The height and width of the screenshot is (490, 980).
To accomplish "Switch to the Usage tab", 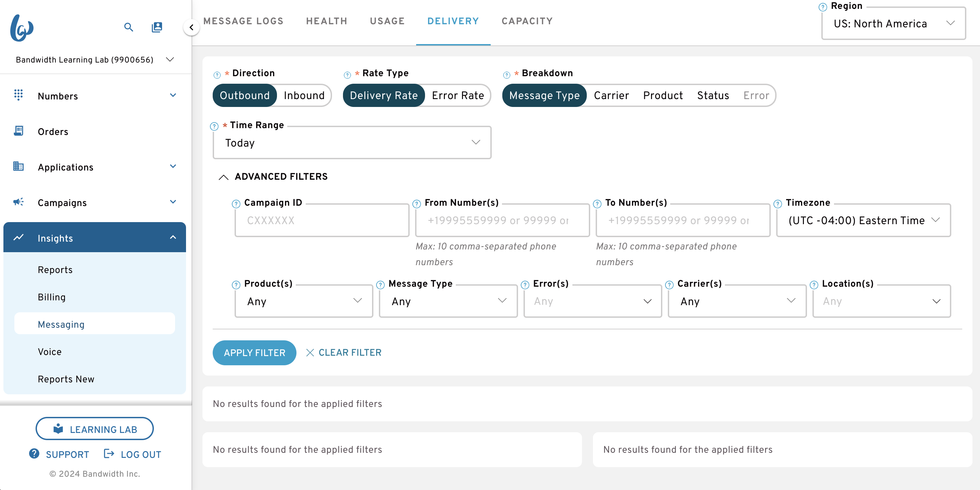I will (x=387, y=21).
